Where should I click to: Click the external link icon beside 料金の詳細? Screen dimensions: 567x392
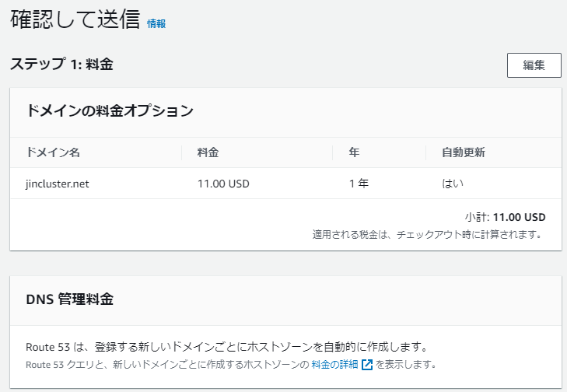point(367,364)
